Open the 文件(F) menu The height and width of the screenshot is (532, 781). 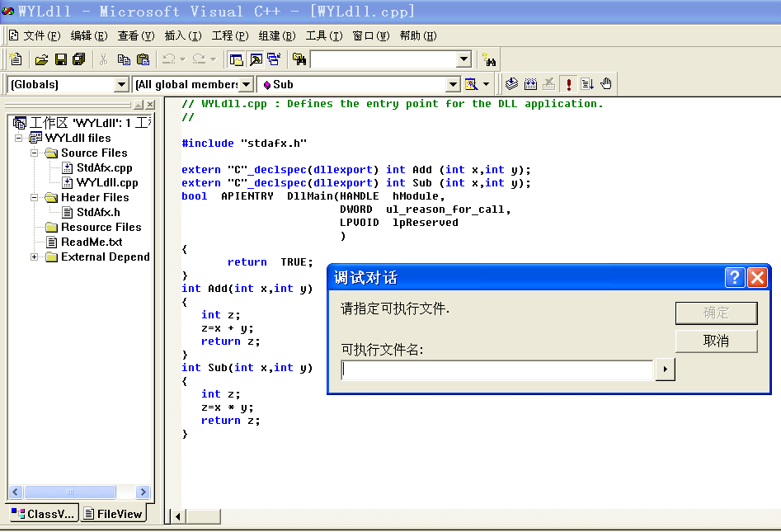pyautogui.click(x=42, y=35)
